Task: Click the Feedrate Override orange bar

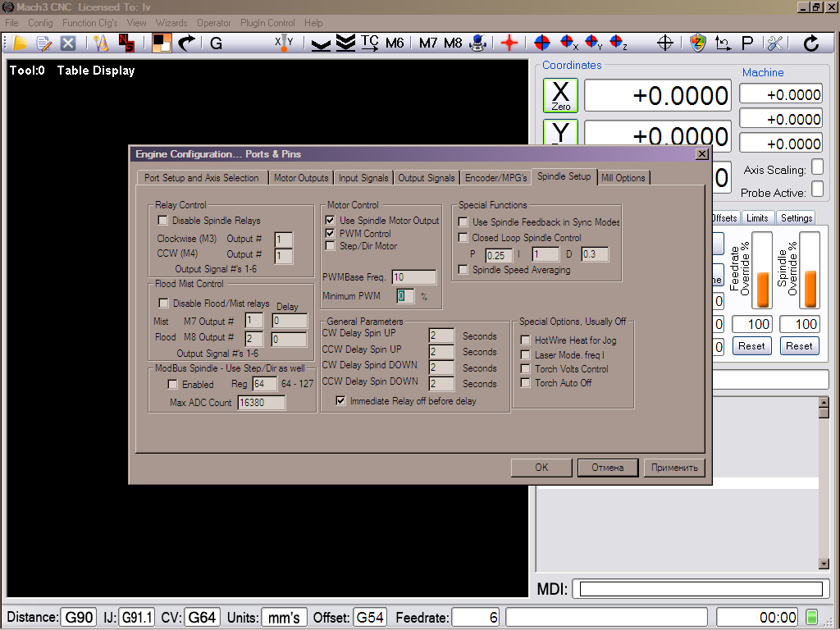Action: point(762,290)
